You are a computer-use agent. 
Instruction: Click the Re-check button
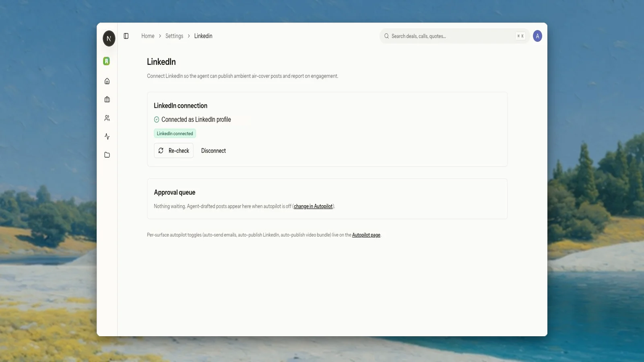(173, 150)
